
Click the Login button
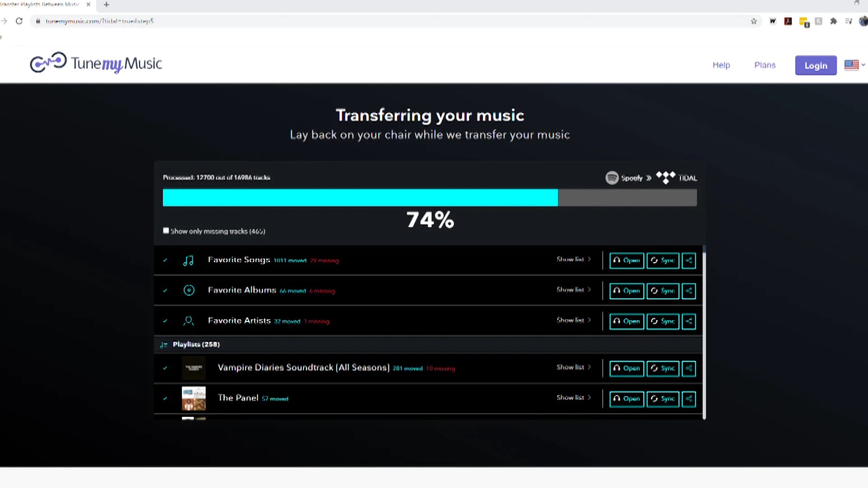coord(816,65)
